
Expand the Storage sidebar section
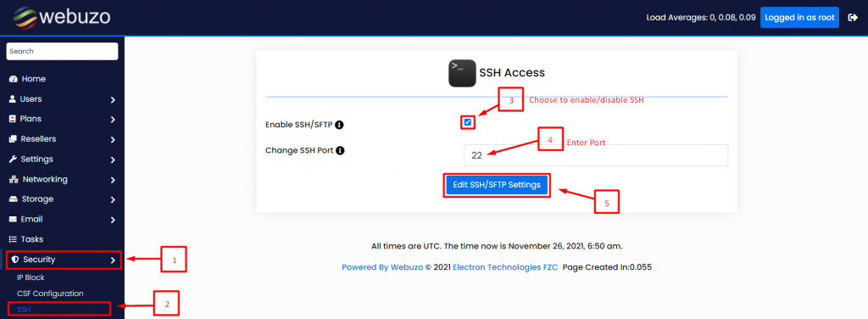62,199
